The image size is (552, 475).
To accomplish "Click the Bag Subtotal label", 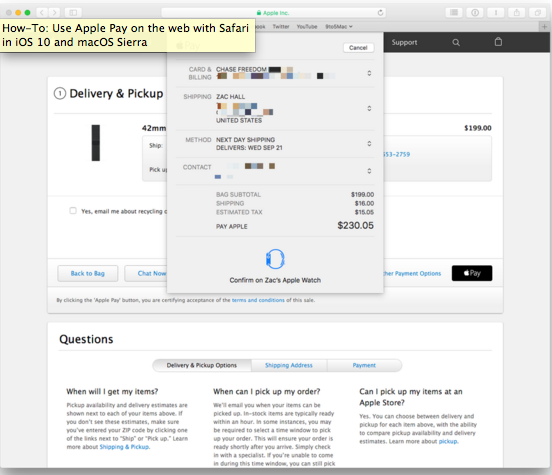I will point(238,194).
